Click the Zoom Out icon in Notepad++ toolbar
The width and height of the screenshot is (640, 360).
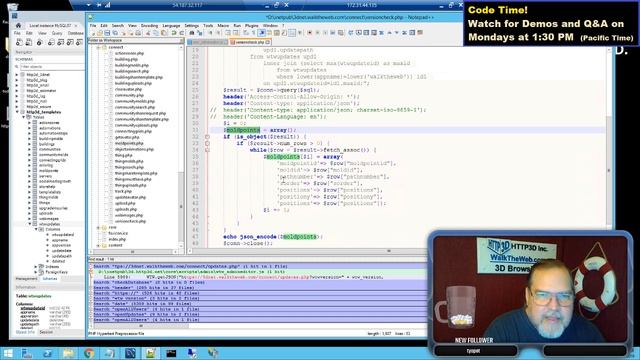coord(218,33)
